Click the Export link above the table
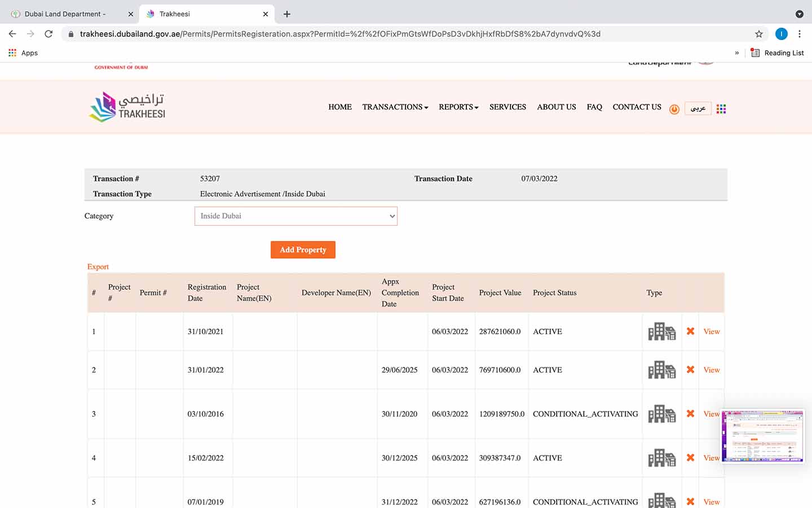The height and width of the screenshot is (508, 812). (98, 266)
